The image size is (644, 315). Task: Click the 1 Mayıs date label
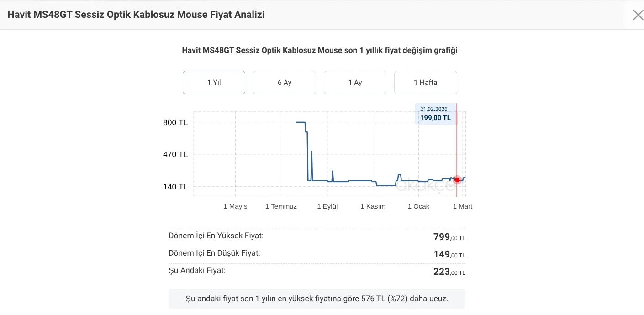(x=235, y=206)
